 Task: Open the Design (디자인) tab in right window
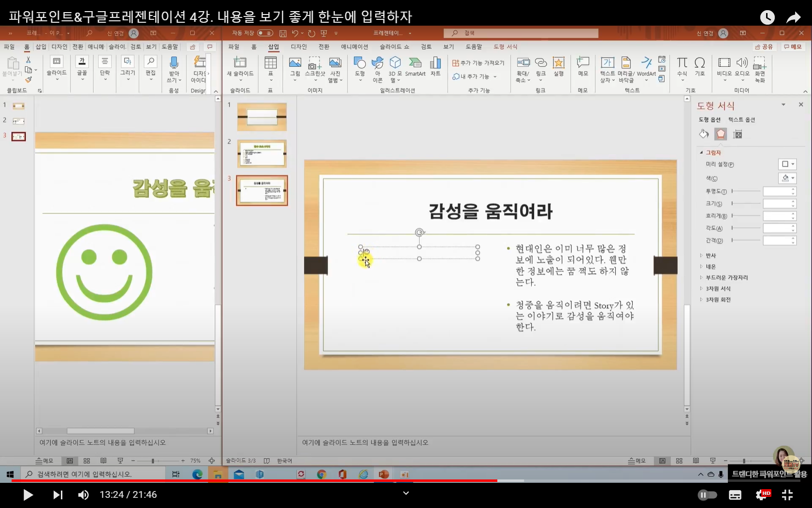(x=299, y=46)
